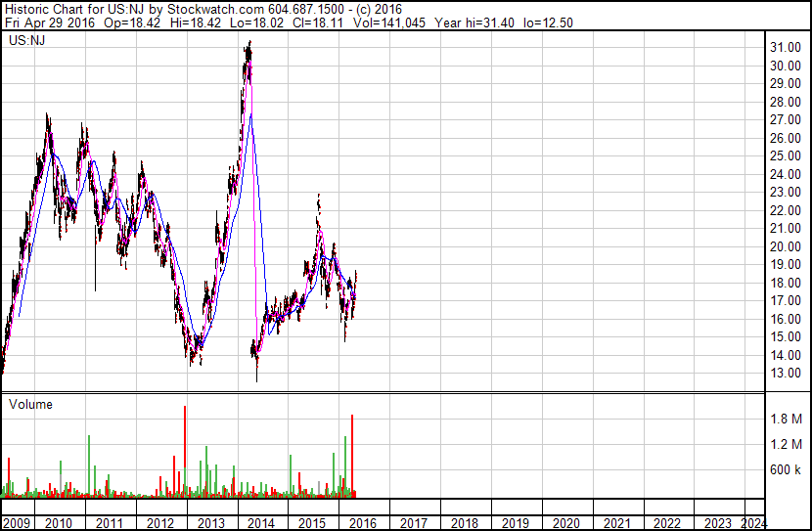The height and width of the screenshot is (531, 812).
Task: Click the 2016 year label on the timeline
Action: (x=363, y=523)
